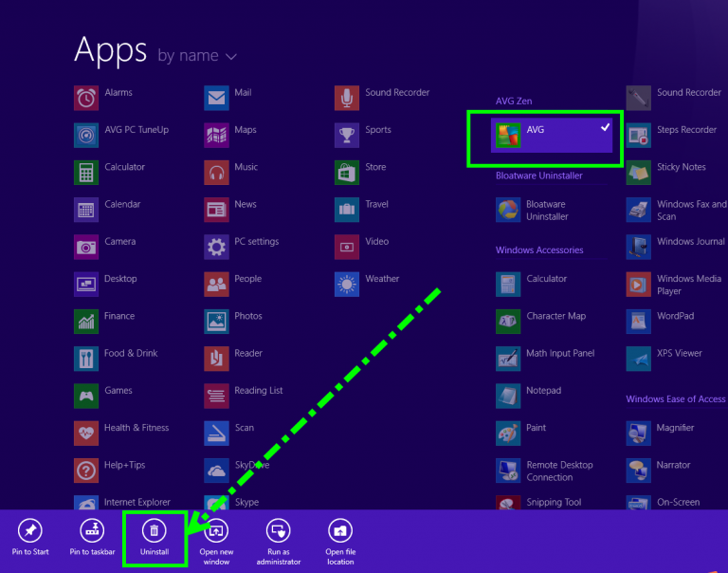Image resolution: width=728 pixels, height=573 pixels.
Task: Click Uninstall in app bar
Action: tap(155, 537)
